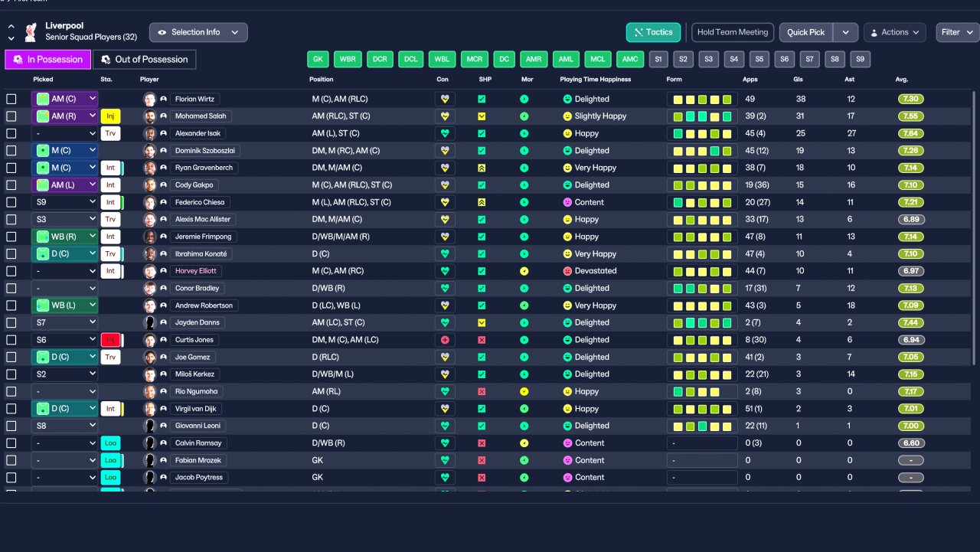980x552 pixels.
Task: Select the S1 substitute pill in the header
Action: [x=658, y=59]
